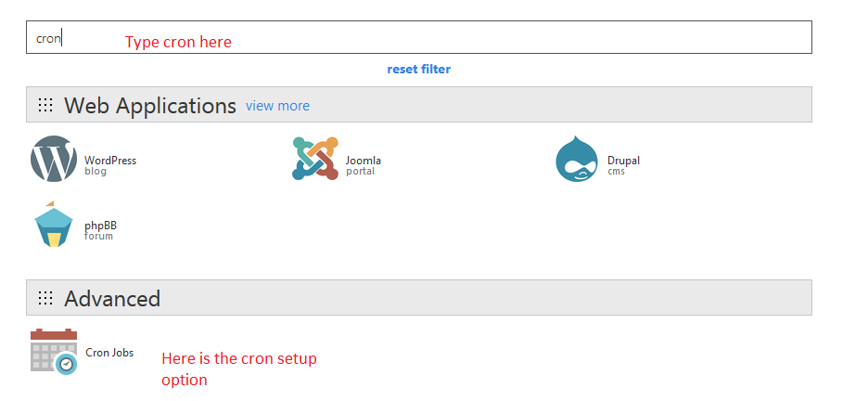
Task: Grab the Web Applications drag handle icon
Action: (45, 106)
